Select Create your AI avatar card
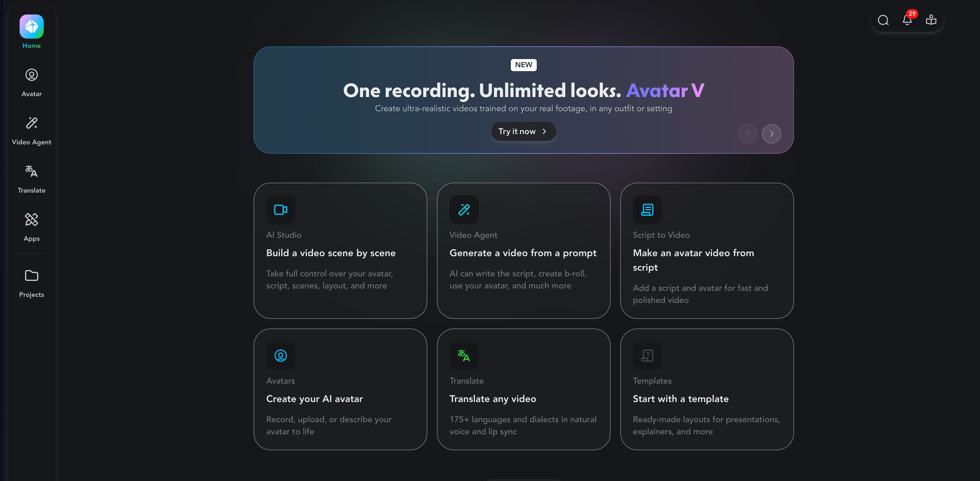Image resolution: width=980 pixels, height=481 pixels. coord(340,389)
